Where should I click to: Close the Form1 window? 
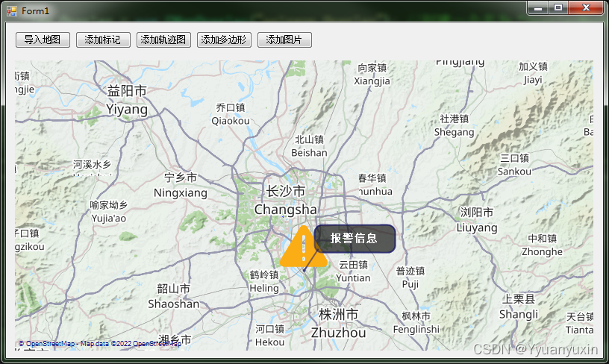point(586,8)
